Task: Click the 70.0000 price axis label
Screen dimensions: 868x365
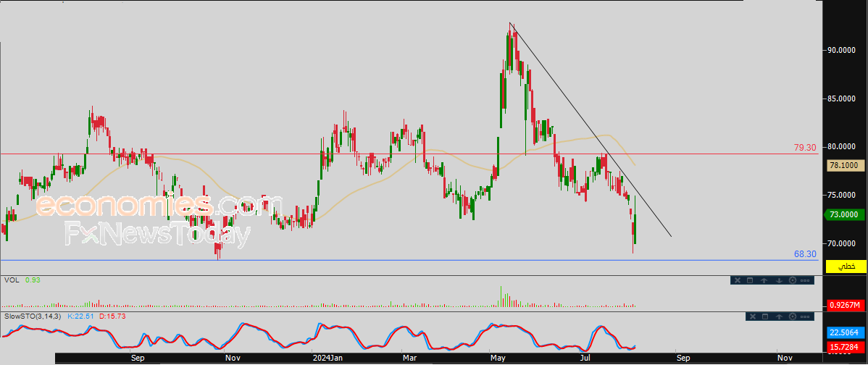Action: click(x=841, y=244)
